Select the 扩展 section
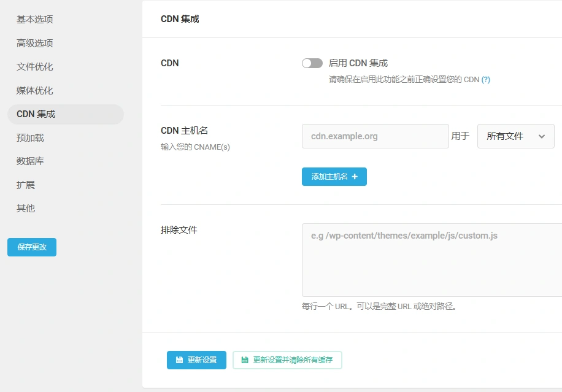 tap(27, 185)
